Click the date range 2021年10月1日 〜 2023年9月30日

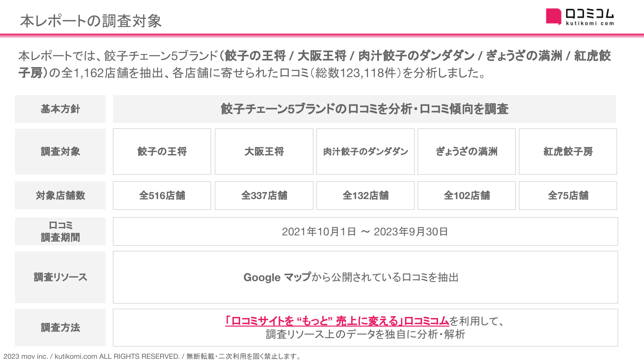[365, 231]
